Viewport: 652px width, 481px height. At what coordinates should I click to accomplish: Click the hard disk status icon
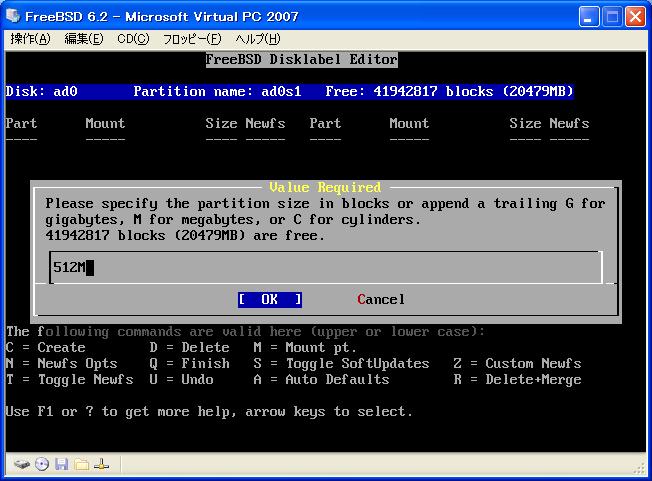click(x=22, y=464)
